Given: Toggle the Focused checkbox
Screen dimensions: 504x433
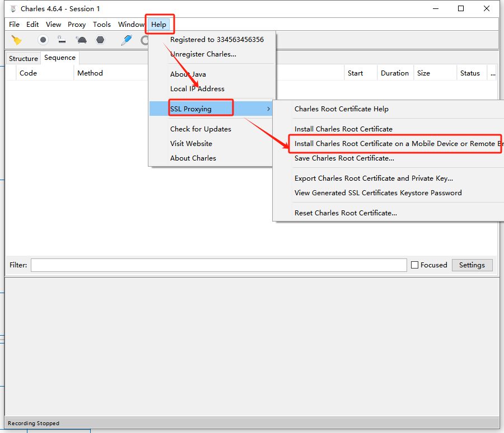Looking at the screenshot, I should click(414, 265).
